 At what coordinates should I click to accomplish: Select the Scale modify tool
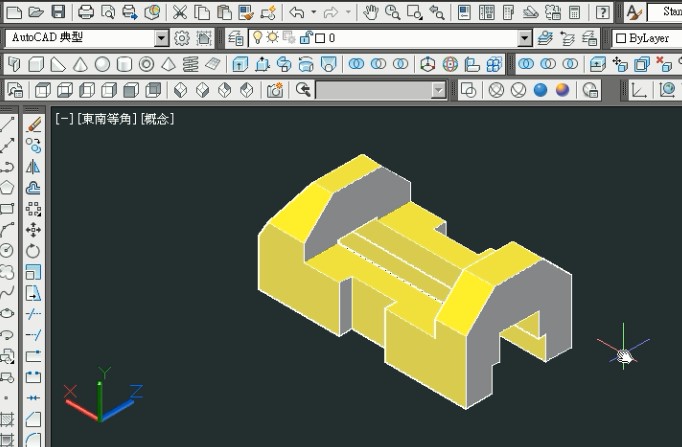point(33,272)
